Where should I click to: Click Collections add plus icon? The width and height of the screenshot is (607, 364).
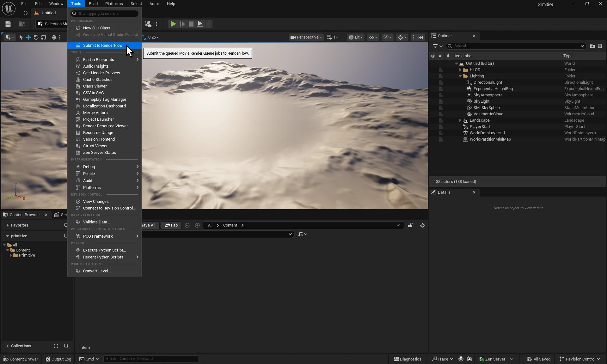pyautogui.click(x=56, y=346)
